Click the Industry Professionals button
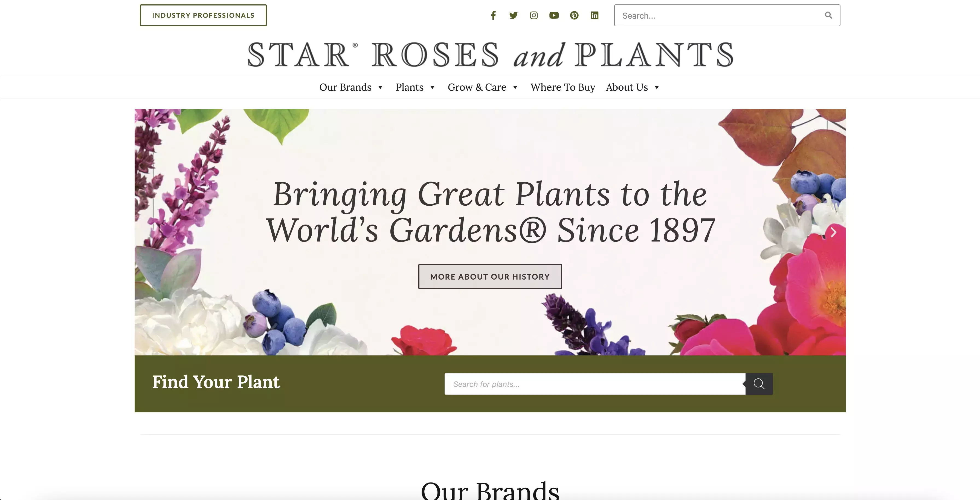Viewport: 980px width, 500px height. point(203,15)
